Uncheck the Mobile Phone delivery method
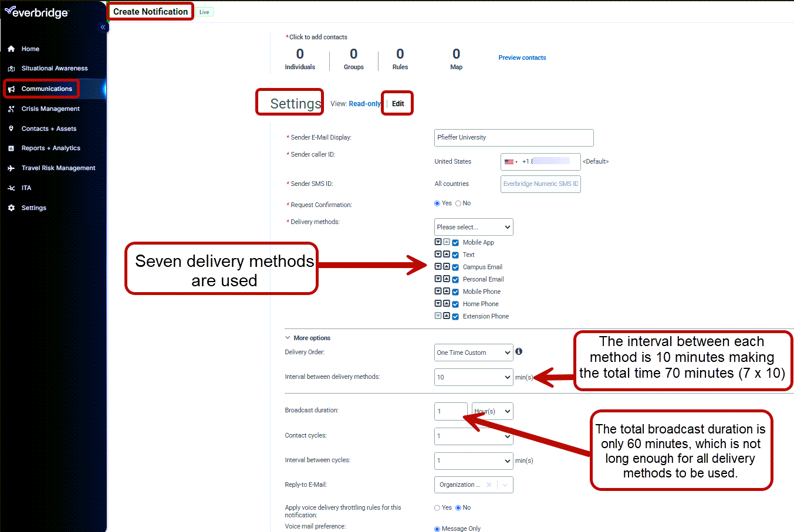The image size is (794, 532). pyautogui.click(x=455, y=292)
